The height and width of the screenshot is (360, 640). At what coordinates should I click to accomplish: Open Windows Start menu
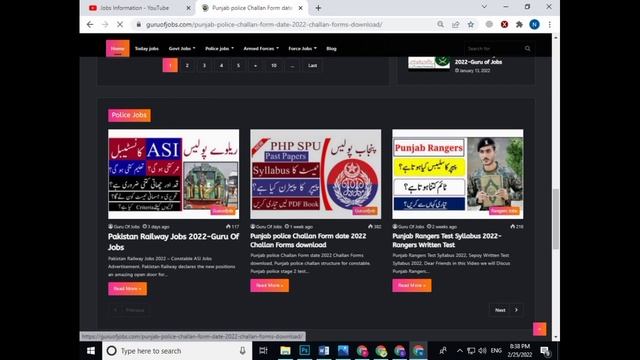point(91,351)
